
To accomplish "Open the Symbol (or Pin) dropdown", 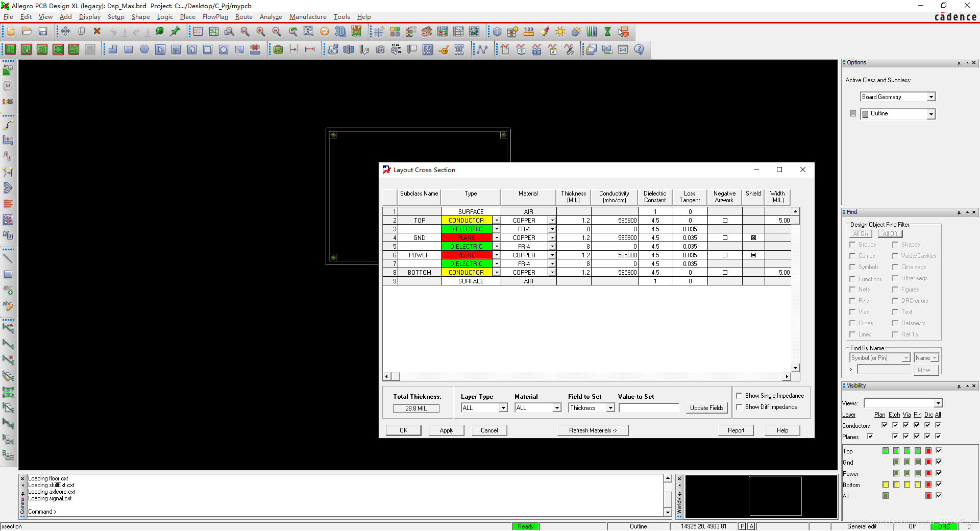I will [906, 358].
